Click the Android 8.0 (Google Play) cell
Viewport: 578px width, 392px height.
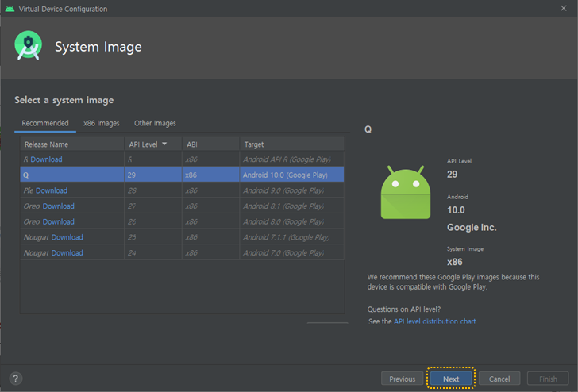click(x=292, y=221)
